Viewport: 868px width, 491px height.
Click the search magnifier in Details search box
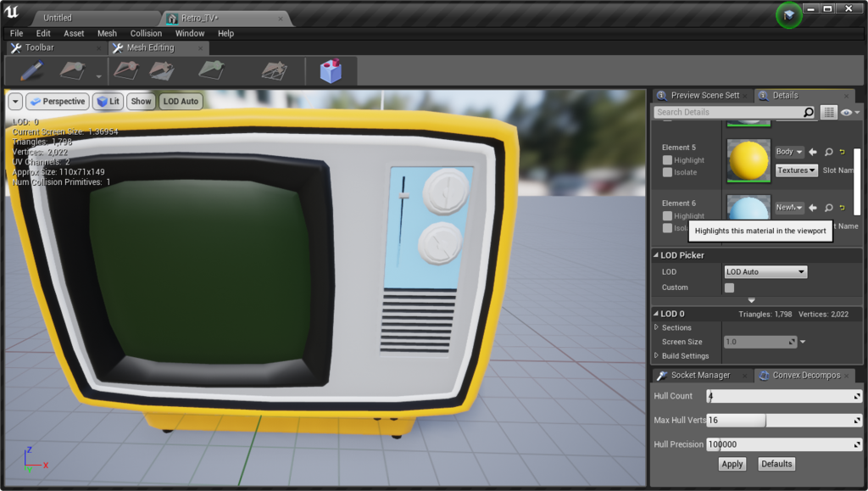808,112
